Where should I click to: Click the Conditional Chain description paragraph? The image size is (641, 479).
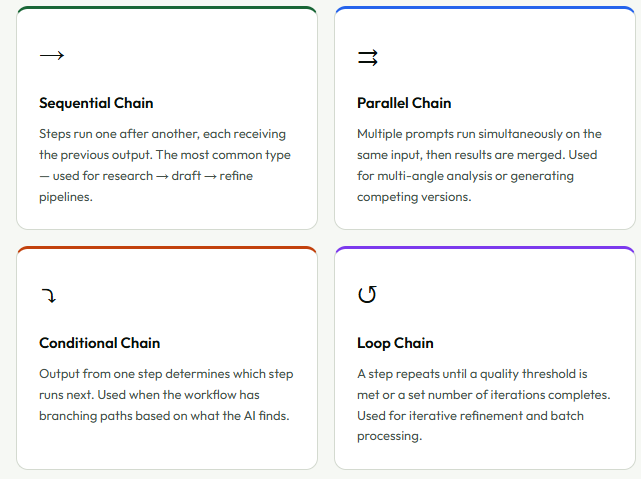click(166, 395)
